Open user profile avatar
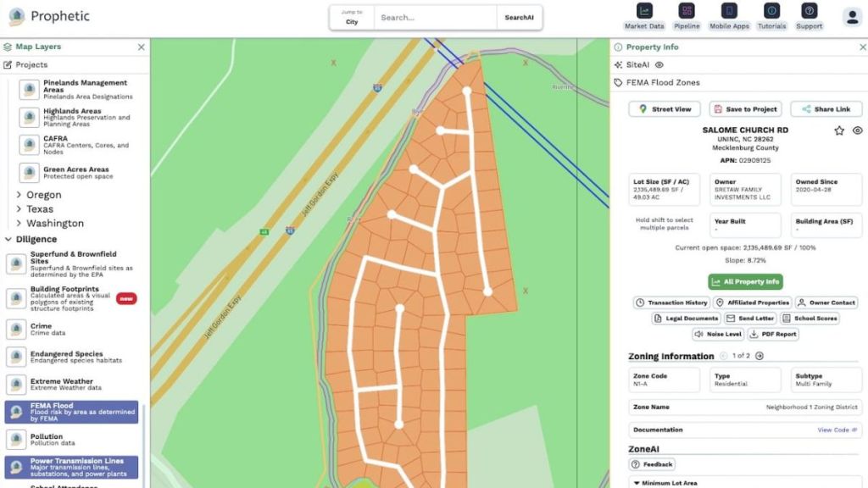 click(x=851, y=17)
